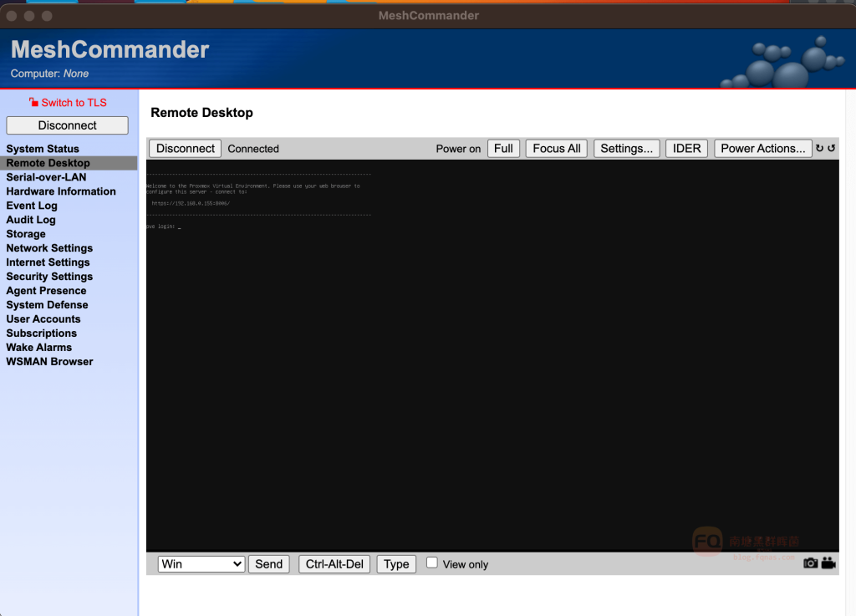Click the Send button
The width and height of the screenshot is (856, 616).
coord(268,564)
